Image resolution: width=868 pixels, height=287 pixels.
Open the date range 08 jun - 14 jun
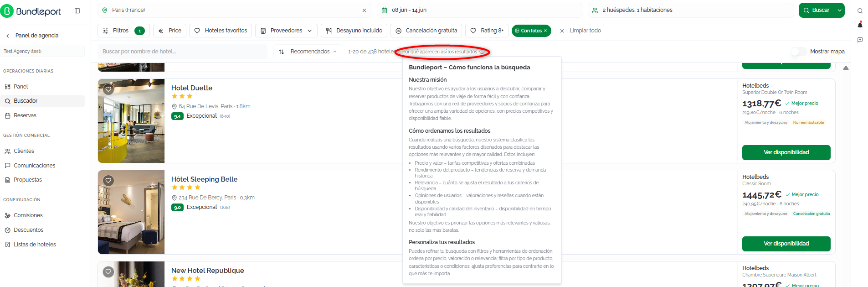(480, 10)
